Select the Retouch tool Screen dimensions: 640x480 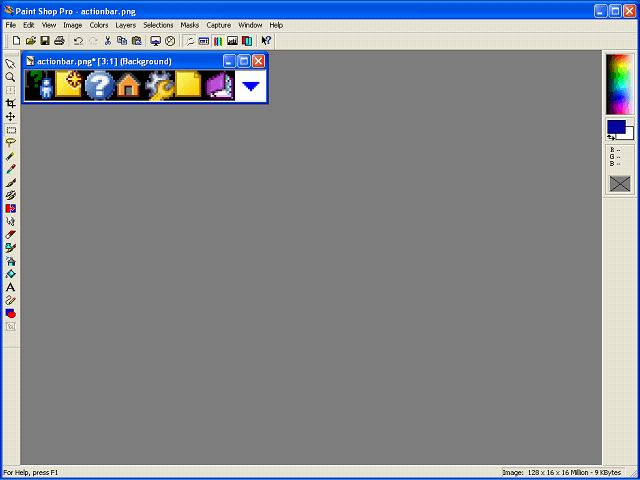[11, 222]
